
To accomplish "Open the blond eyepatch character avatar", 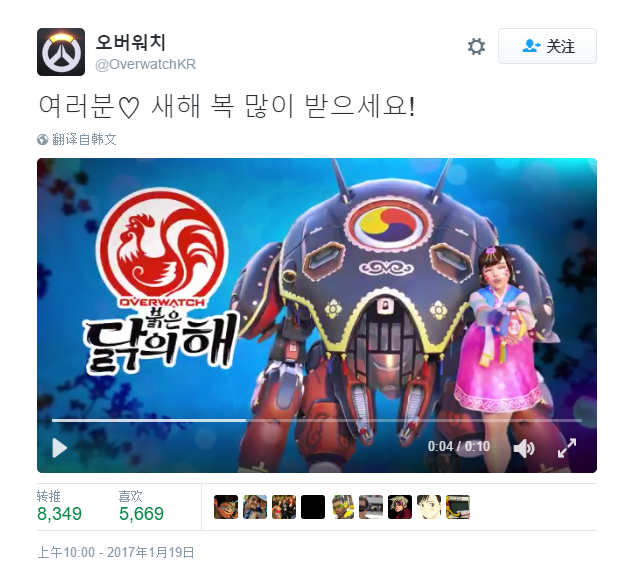I will pos(400,507).
